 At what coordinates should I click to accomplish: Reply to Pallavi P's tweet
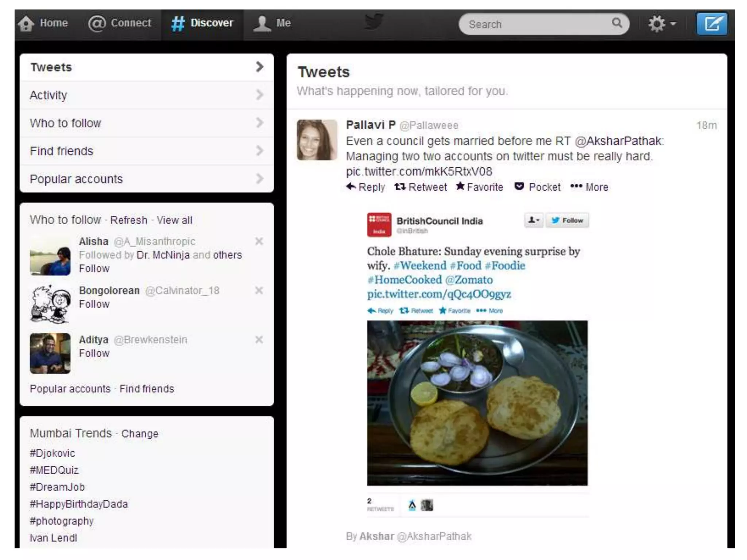(x=365, y=187)
